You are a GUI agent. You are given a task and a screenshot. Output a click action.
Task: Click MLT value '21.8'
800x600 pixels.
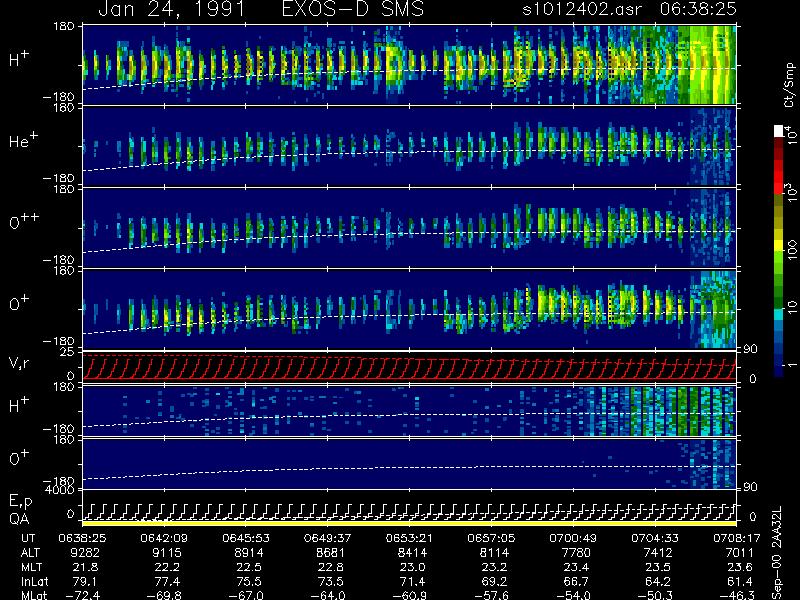85,567
